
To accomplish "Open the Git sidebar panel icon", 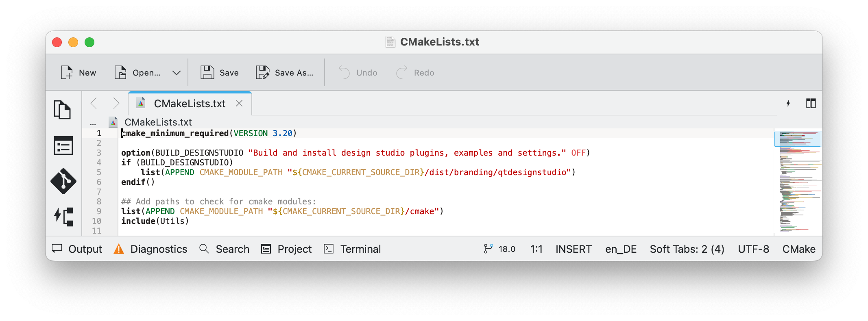I will (63, 181).
